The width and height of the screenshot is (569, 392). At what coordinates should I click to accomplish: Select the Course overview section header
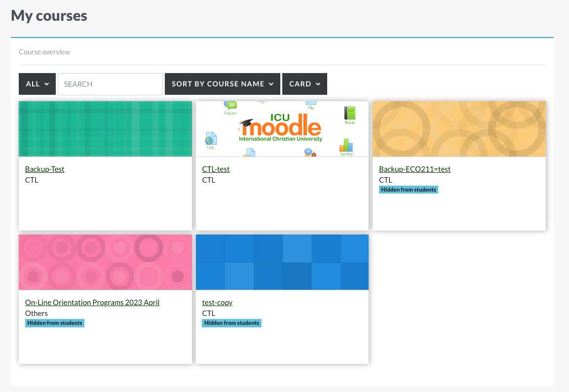click(x=44, y=51)
